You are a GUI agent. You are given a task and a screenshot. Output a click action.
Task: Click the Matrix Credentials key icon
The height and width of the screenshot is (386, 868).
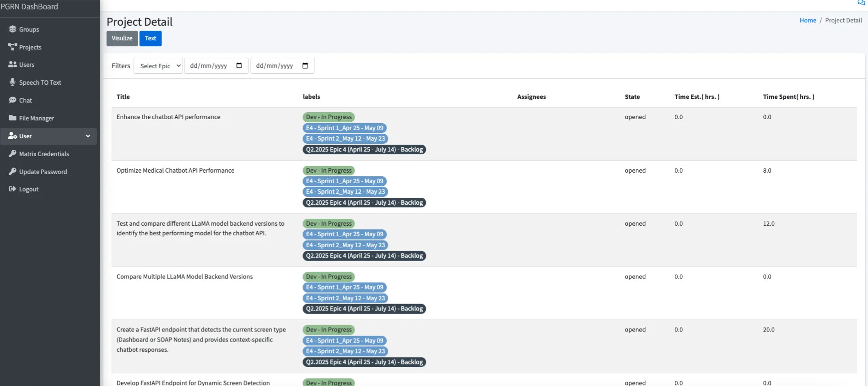click(12, 154)
